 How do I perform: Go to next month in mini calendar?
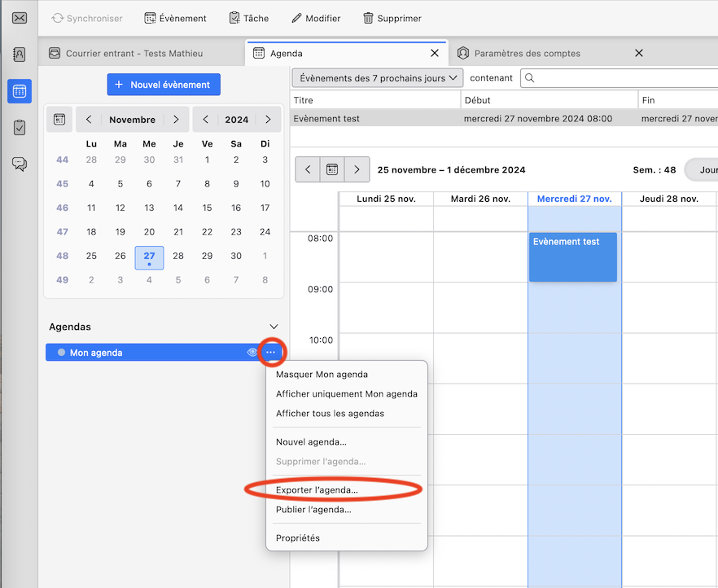pos(176,120)
